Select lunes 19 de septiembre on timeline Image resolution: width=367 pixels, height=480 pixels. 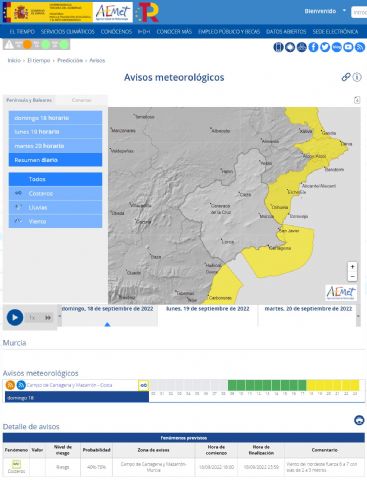click(208, 309)
